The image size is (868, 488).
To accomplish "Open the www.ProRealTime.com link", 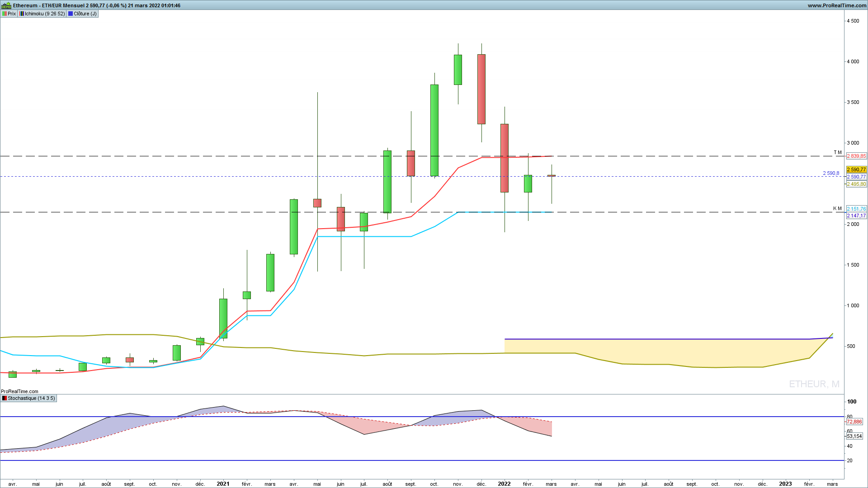I will (837, 5).
